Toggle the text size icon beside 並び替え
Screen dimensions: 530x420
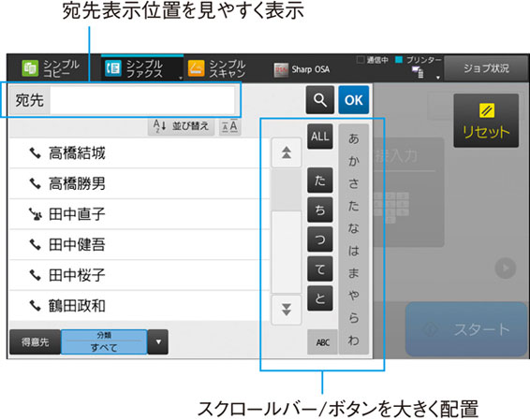tap(229, 126)
